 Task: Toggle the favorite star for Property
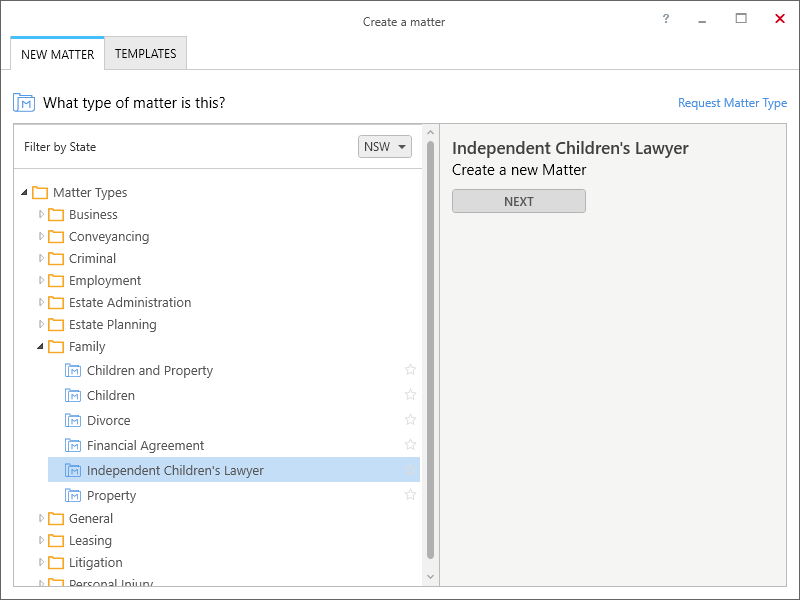(410, 494)
